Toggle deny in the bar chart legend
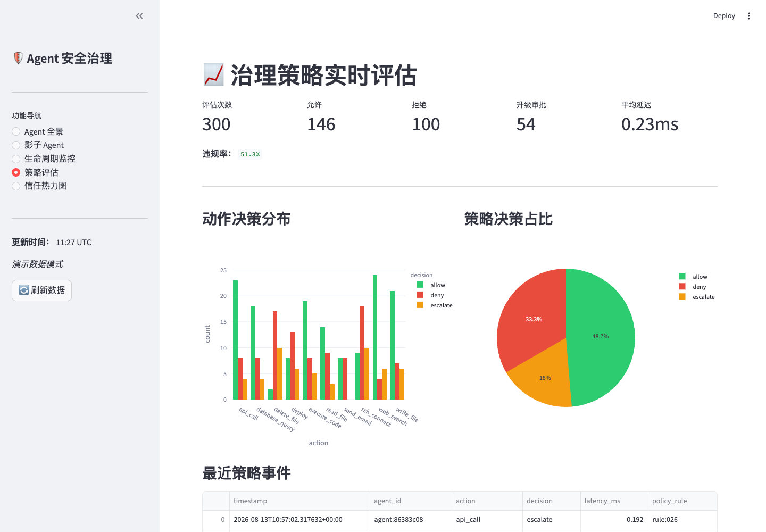The width and height of the screenshot is (766, 532). [x=430, y=295]
